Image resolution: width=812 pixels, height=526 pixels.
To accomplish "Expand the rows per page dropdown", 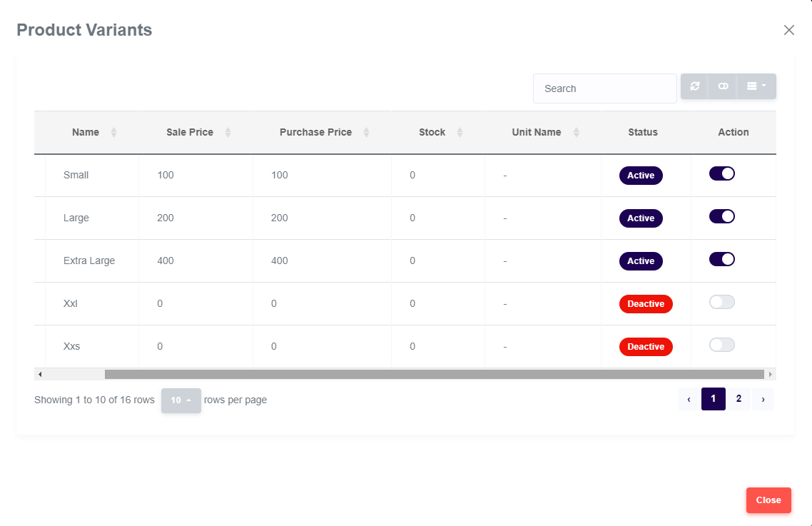I will 181,400.
